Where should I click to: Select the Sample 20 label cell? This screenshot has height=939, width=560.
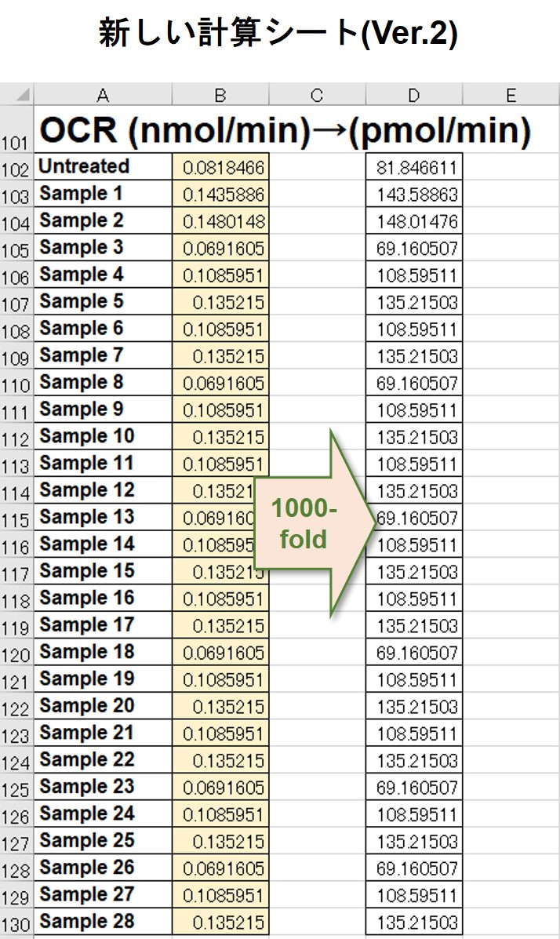point(103,705)
